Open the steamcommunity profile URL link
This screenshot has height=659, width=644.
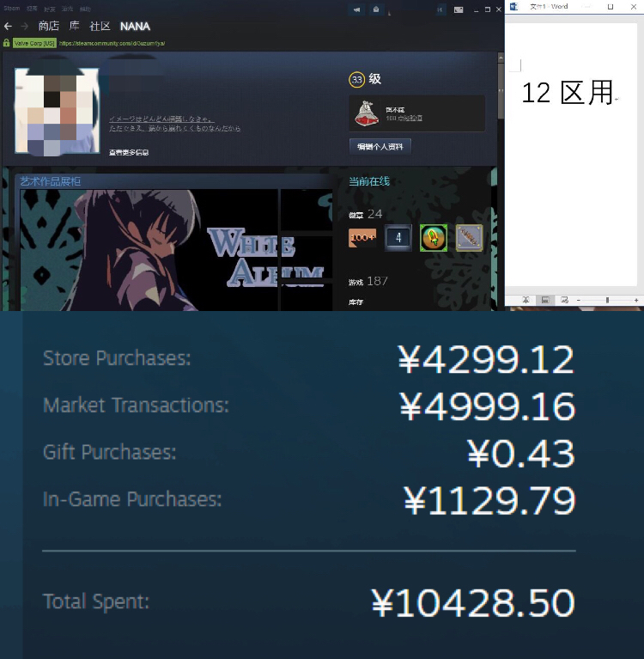tap(112, 43)
